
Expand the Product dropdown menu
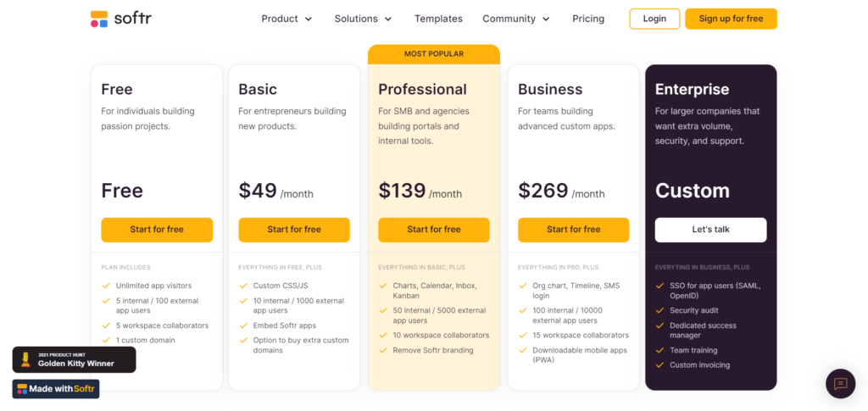click(x=287, y=19)
